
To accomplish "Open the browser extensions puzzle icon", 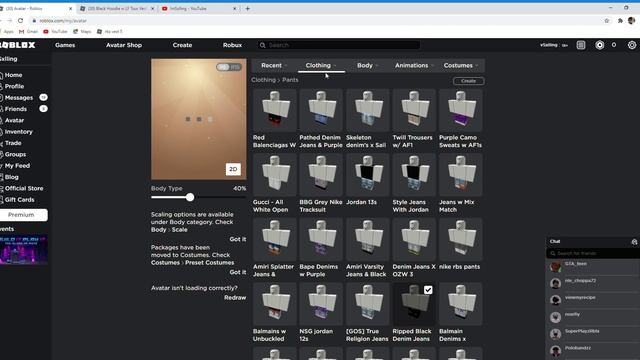I will 620,20.
